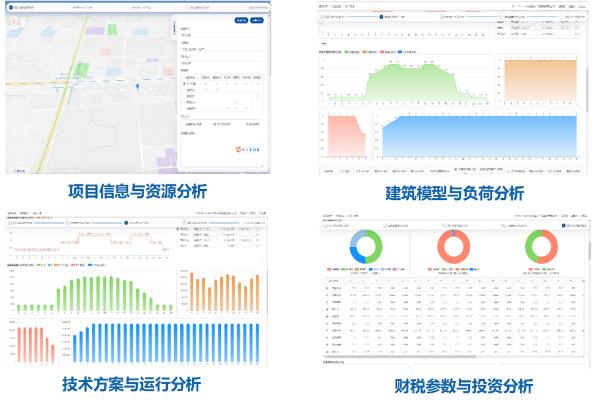The height and width of the screenshot is (402, 595).
Task: Click the filled blue final step marker above the donut charts
Action: (564, 225)
